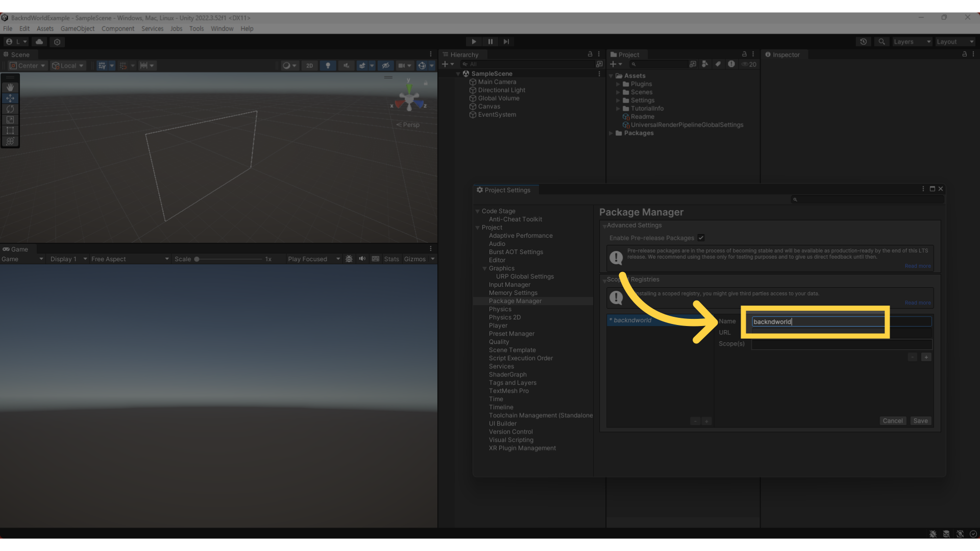Select Physics settings from list
Viewport: 980px width, 551px height.
499,309
